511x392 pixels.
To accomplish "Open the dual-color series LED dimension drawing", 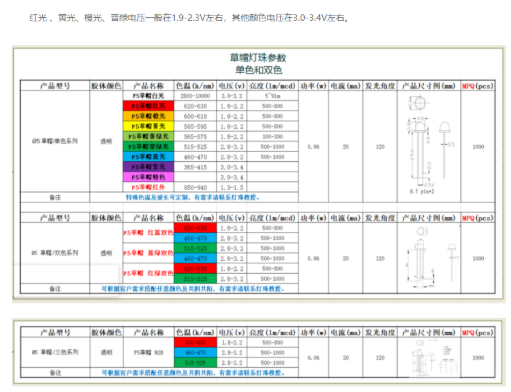I will click(429, 258).
